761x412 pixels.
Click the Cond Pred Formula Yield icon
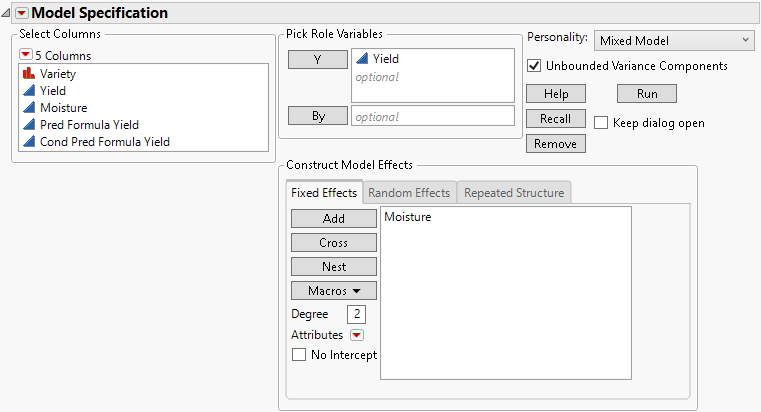29,142
